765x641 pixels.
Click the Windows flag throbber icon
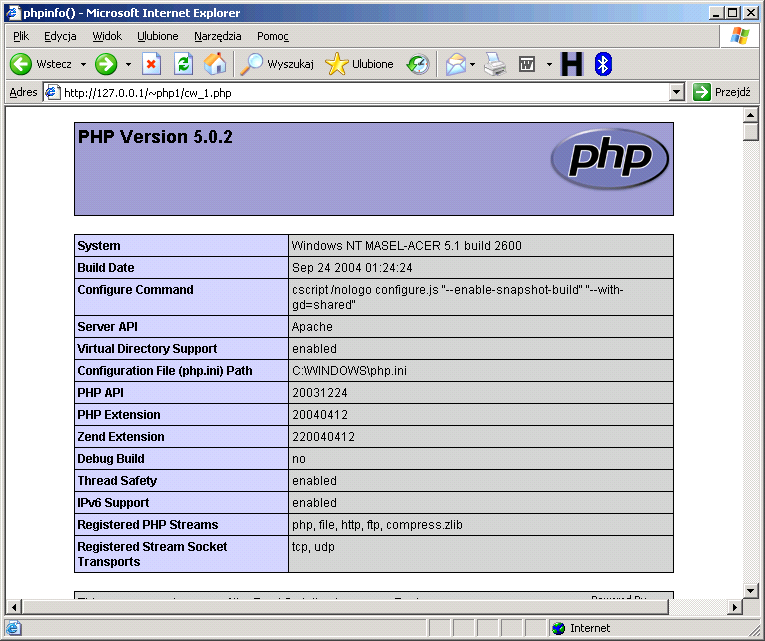[740, 36]
